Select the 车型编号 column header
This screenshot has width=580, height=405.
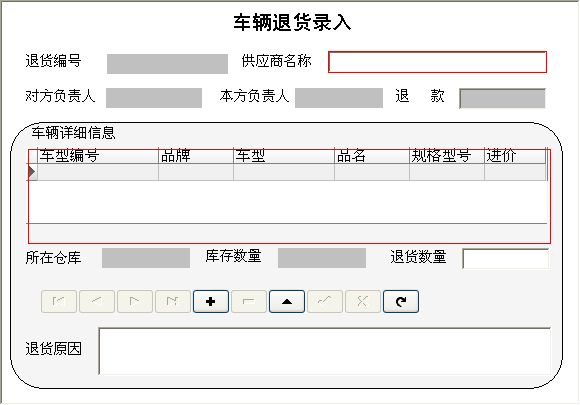[x=98, y=156]
